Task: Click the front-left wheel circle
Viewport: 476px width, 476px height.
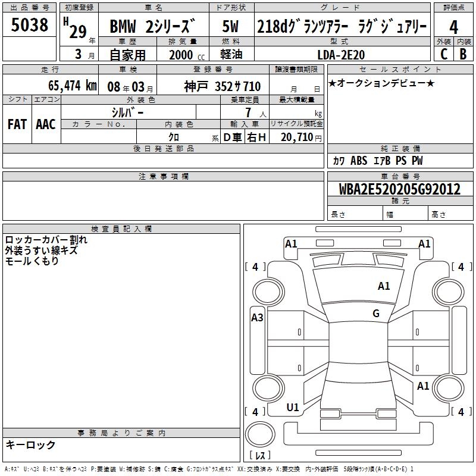Action: [x=268, y=292]
